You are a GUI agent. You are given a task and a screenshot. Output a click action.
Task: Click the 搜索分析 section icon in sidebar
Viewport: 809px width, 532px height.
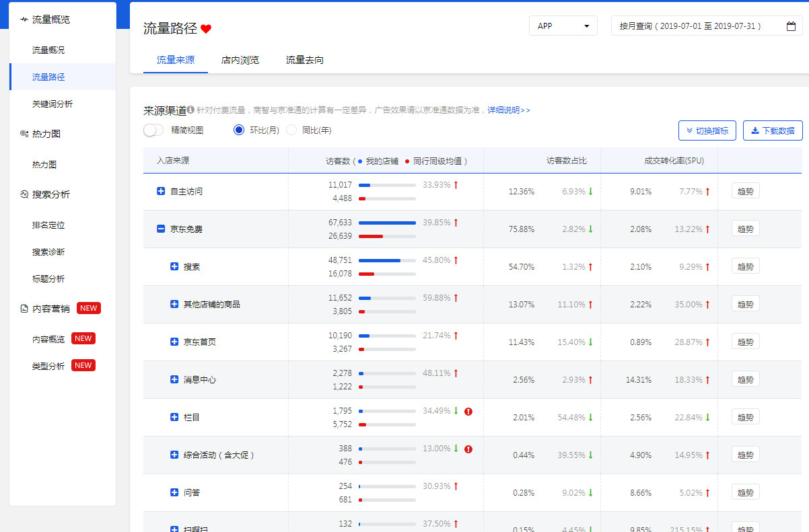pyautogui.click(x=24, y=194)
